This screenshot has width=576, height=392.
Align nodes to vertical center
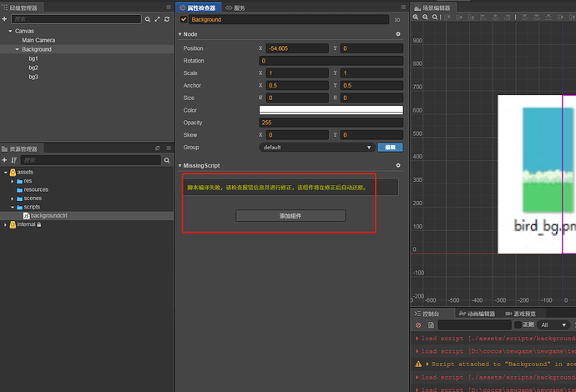coord(459,17)
